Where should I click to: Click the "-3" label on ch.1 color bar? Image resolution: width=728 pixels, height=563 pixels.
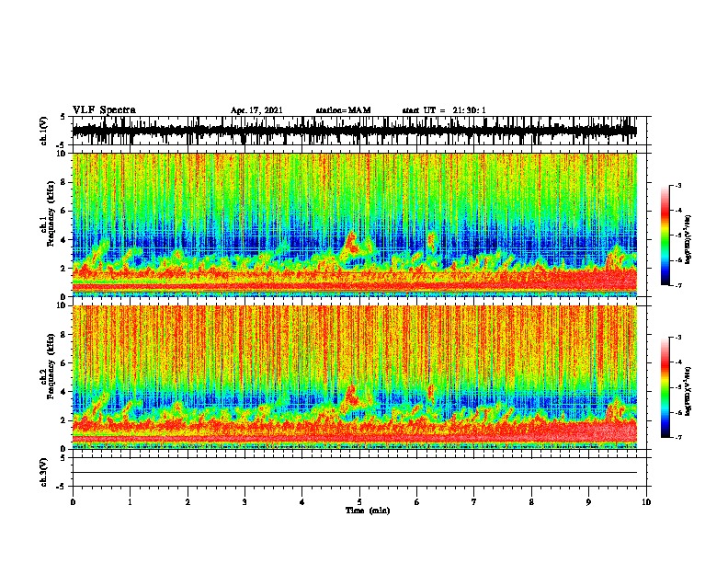click(677, 185)
